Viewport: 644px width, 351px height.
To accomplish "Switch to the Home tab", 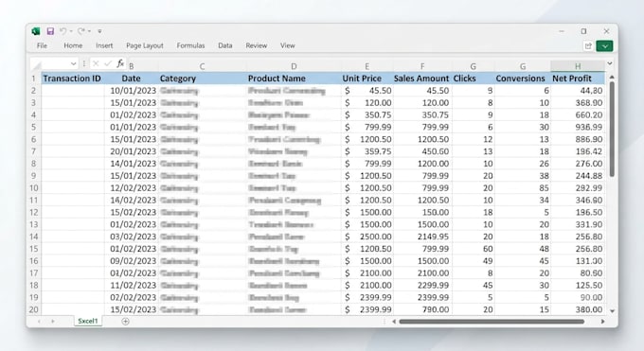I will (x=73, y=45).
